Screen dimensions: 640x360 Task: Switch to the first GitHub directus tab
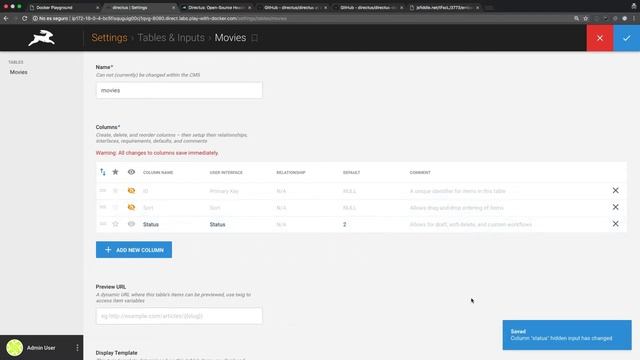(x=292, y=7)
